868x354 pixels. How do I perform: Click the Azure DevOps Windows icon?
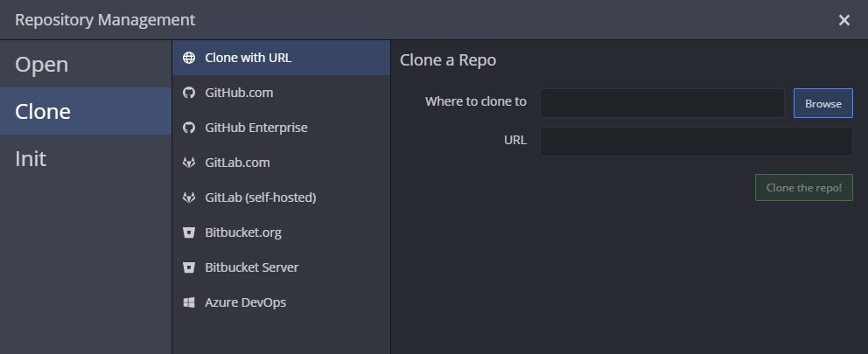click(x=189, y=302)
